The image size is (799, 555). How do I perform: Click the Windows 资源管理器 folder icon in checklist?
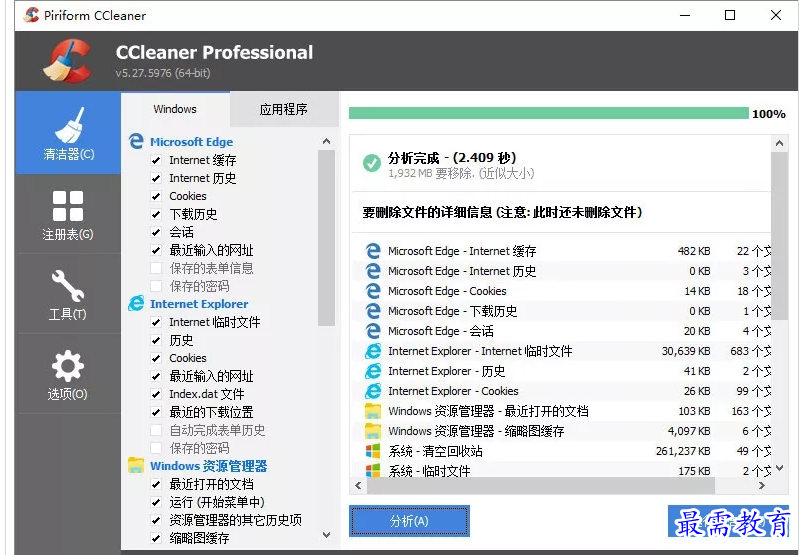[136, 465]
